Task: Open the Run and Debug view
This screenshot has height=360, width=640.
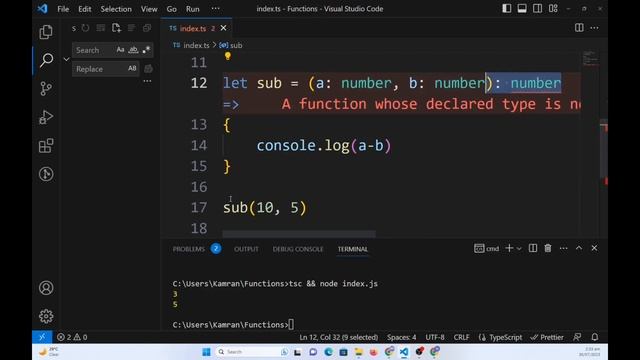Action: [x=46, y=117]
